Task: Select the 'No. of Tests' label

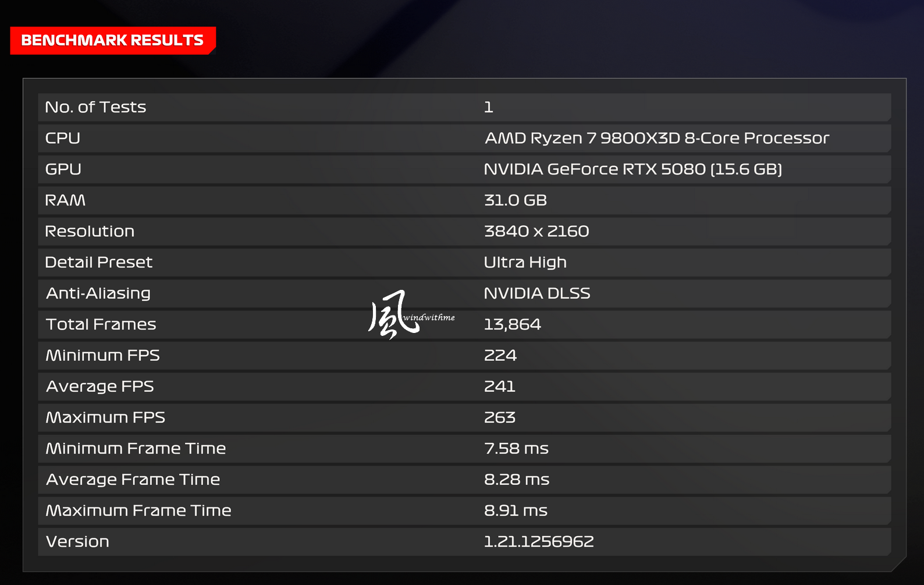Action: (x=95, y=107)
